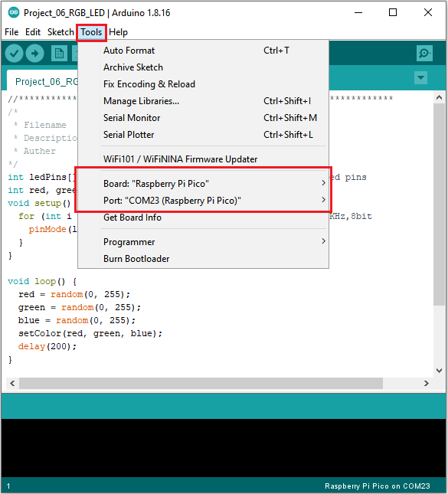Click the horizontal scrollbar right arrow

tap(427, 383)
